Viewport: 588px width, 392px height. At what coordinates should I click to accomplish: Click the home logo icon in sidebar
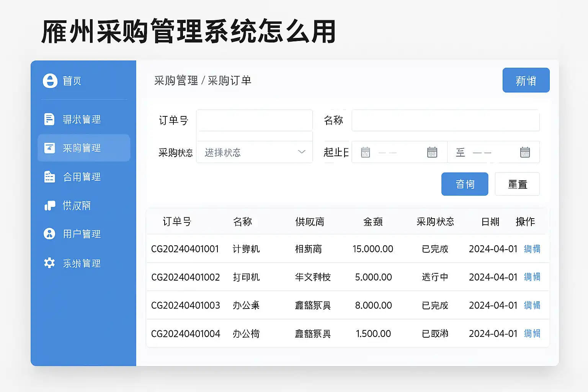(x=50, y=81)
